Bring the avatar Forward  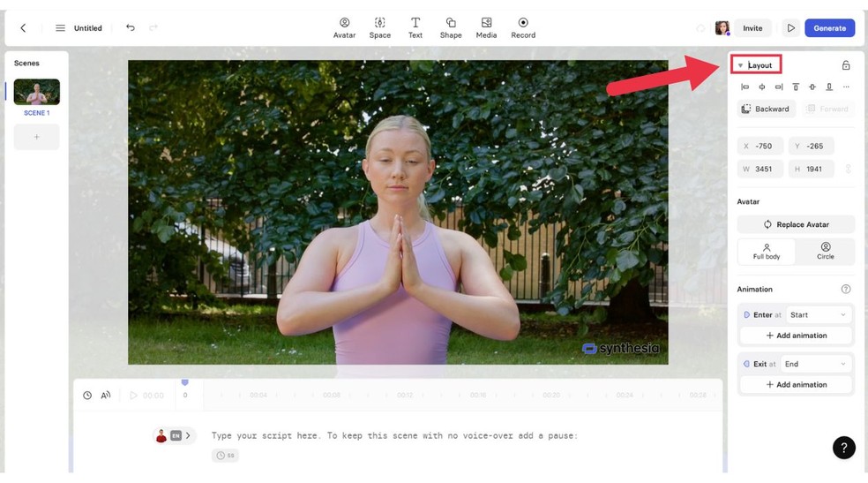click(828, 109)
